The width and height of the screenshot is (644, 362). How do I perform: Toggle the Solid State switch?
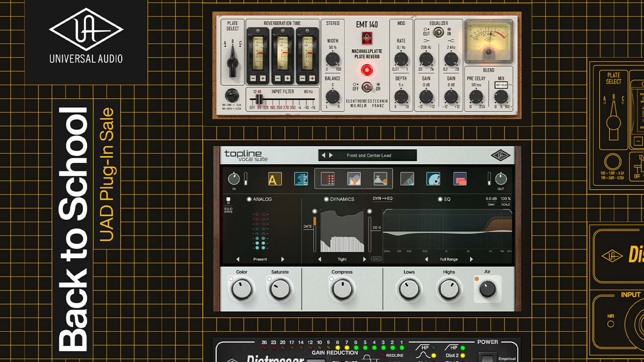coord(228,200)
